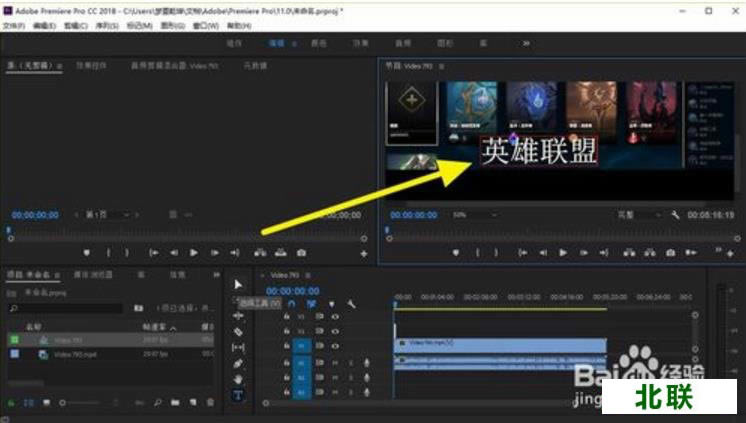
Task: Toggle snap magnet in timeline
Action: (291, 304)
